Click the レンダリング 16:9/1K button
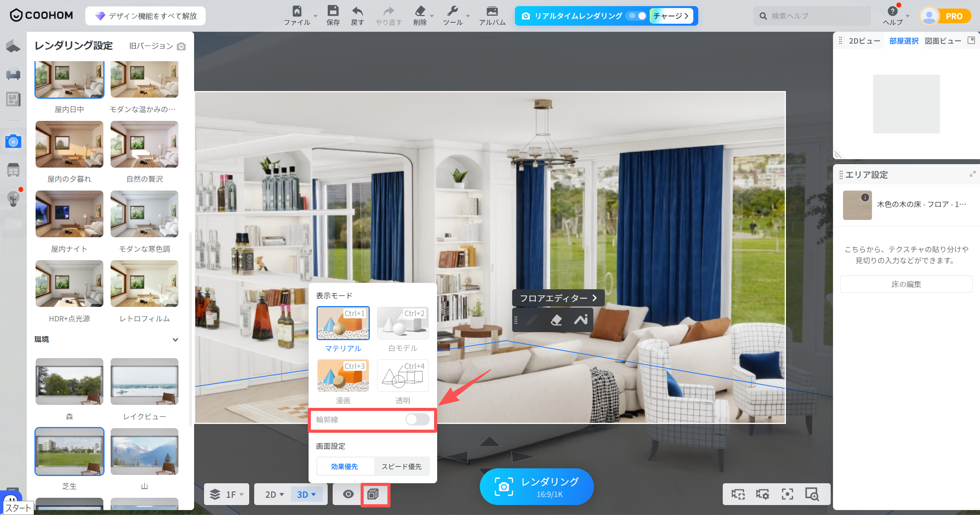The height and width of the screenshot is (515, 980). 536,486
